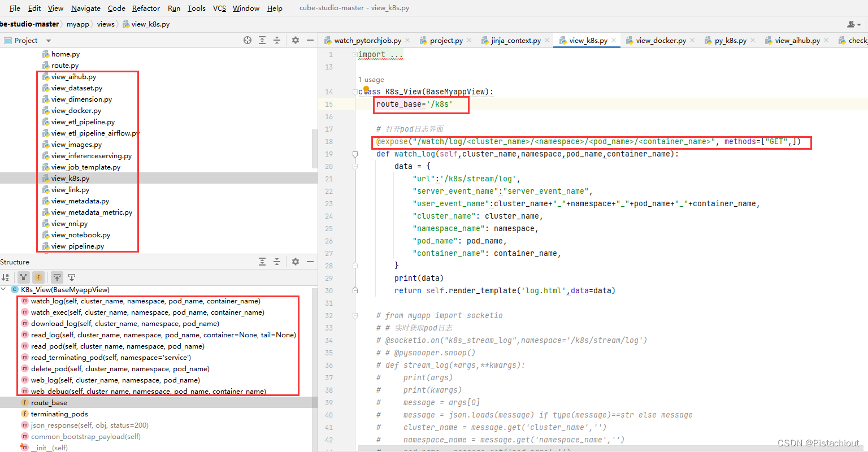The height and width of the screenshot is (452, 868).
Task: Open the user account icon menu
Action: click(x=854, y=24)
